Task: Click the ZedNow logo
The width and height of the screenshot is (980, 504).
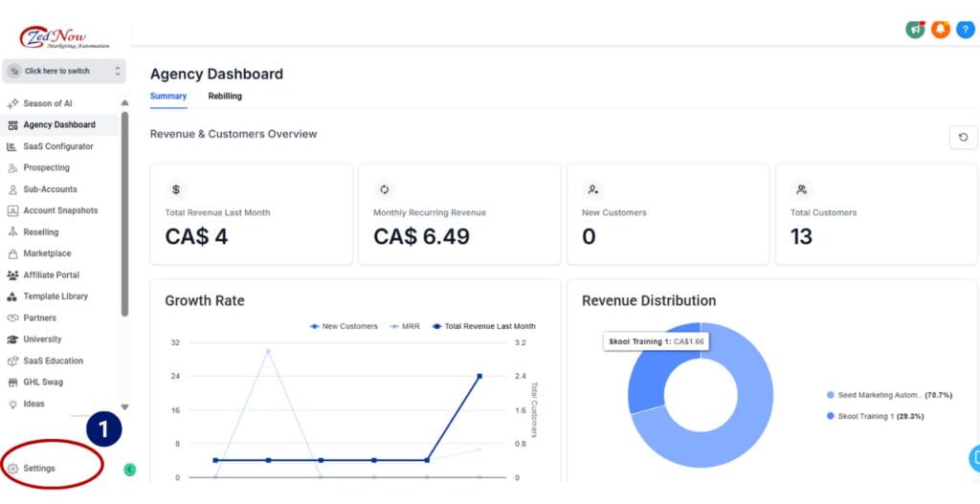Action: pos(64,37)
